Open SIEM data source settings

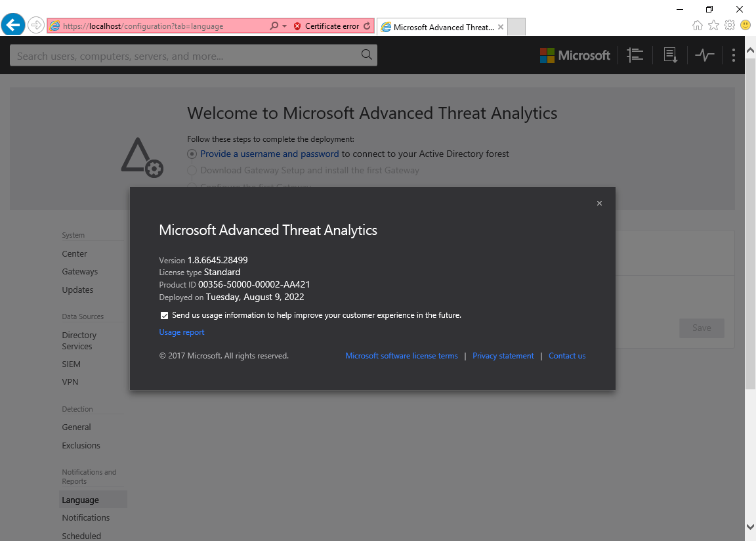pyautogui.click(x=71, y=364)
